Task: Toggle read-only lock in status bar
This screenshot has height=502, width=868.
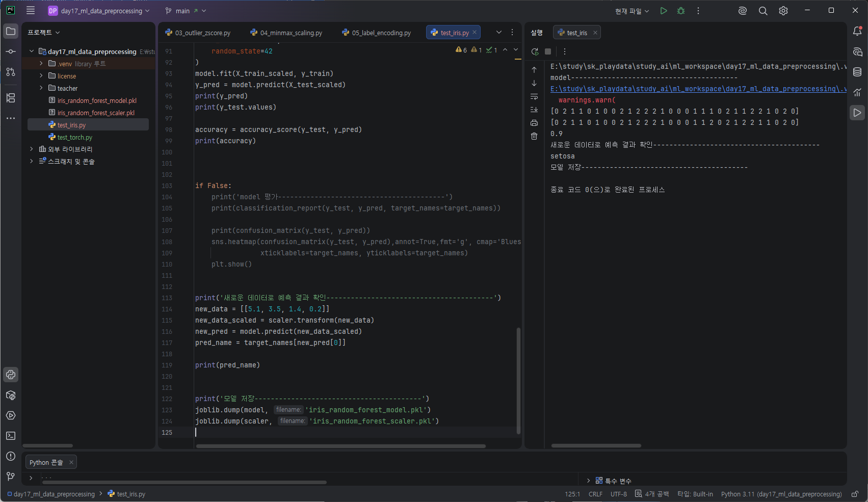Action: tap(855, 494)
